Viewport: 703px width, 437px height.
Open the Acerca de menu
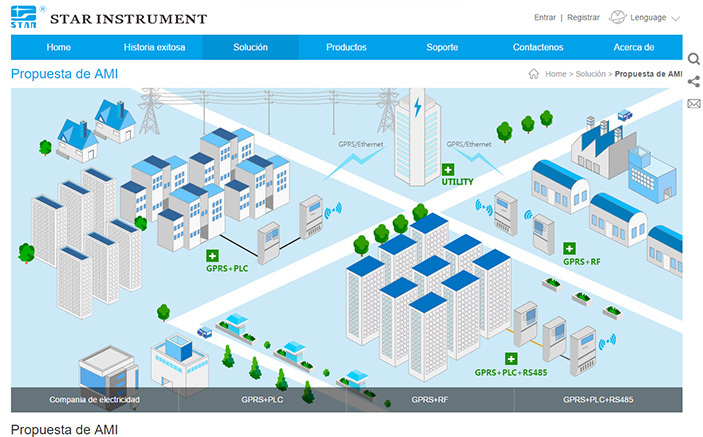634,47
